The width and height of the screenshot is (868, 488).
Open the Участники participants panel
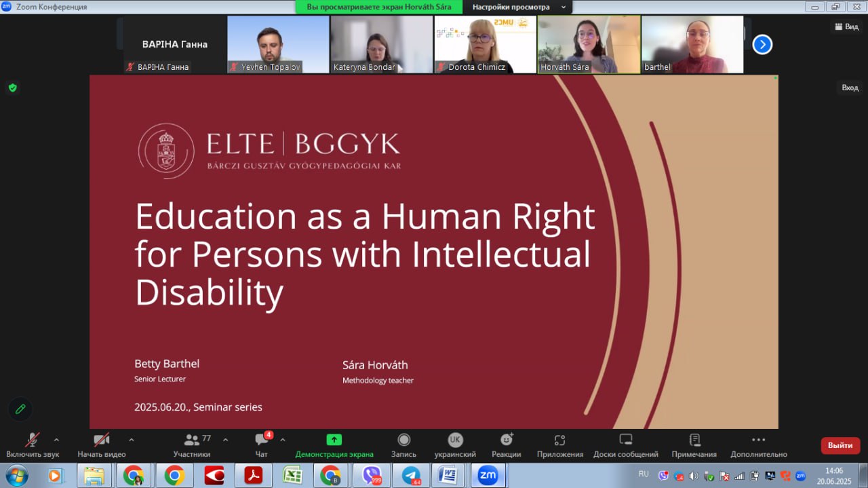[x=192, y=445]
